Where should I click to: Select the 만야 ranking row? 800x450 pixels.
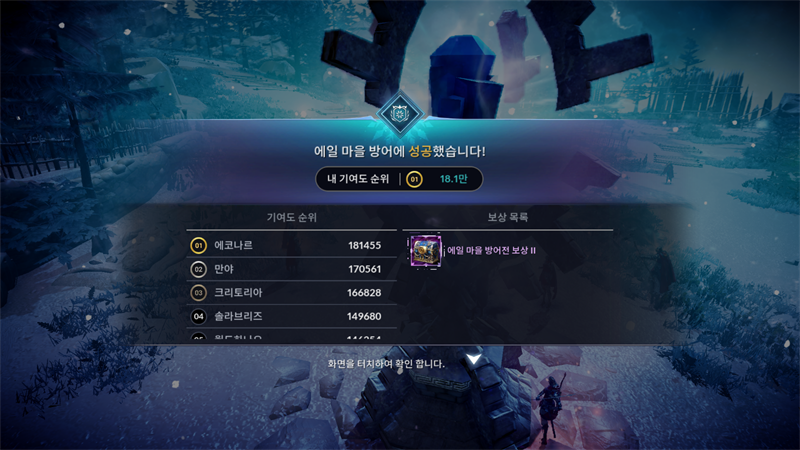(291, 269)
